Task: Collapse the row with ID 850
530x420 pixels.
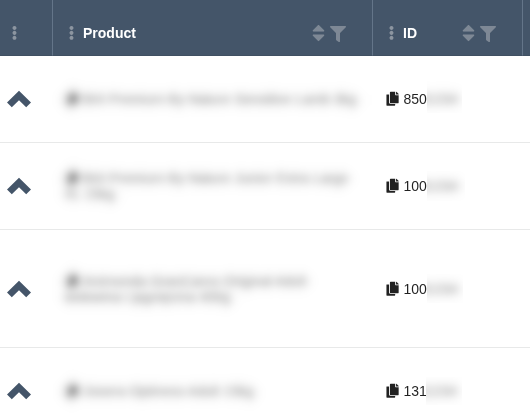Action: (x=19, y=99)
